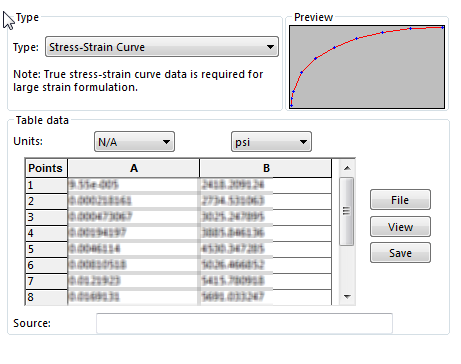This screenshot has height=364, width=461.
Task: Select row 8 in Points column
Action: click(x=46, y=297)
